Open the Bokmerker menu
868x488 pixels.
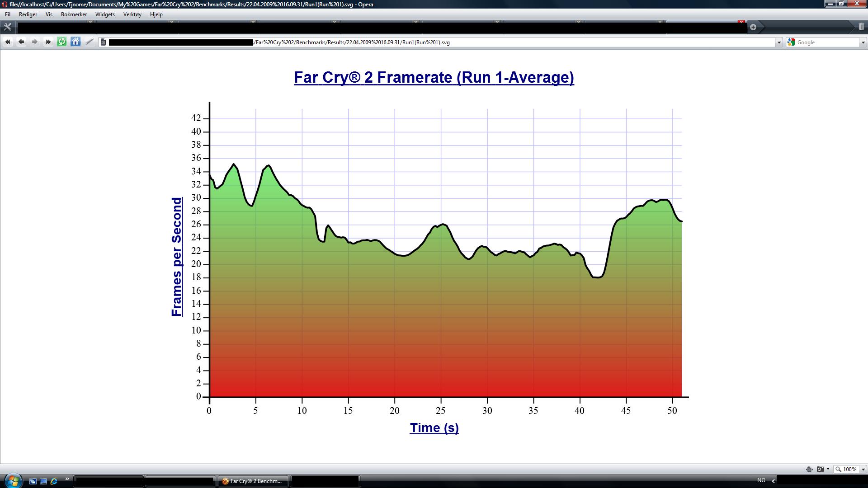74,14
